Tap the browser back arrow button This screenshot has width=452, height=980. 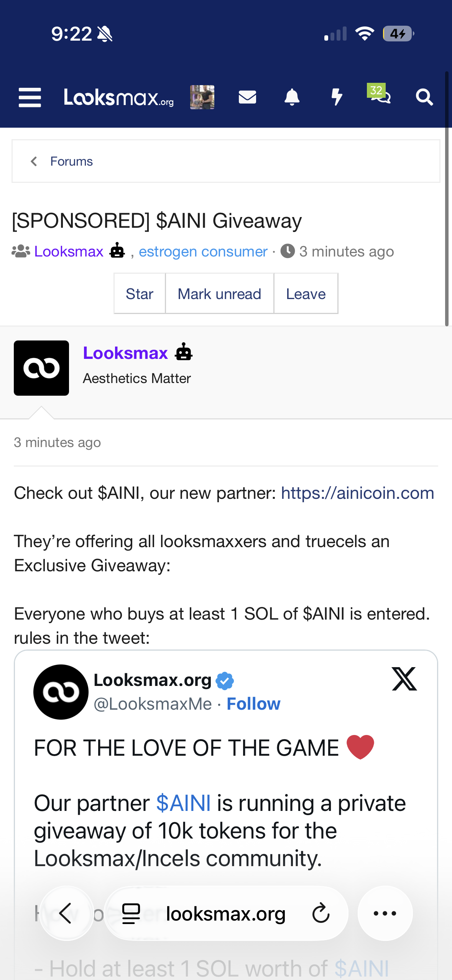66,913
